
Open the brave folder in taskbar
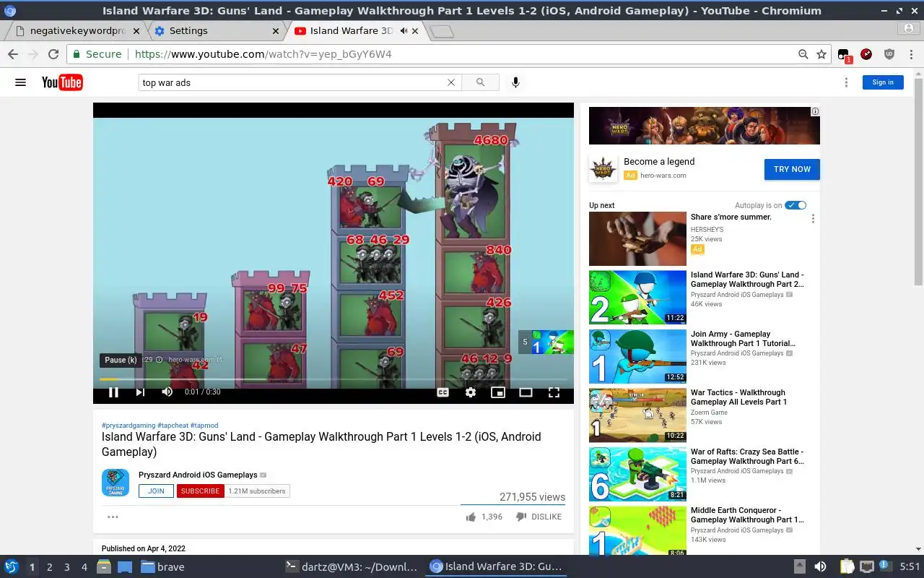tap(163, 567)
